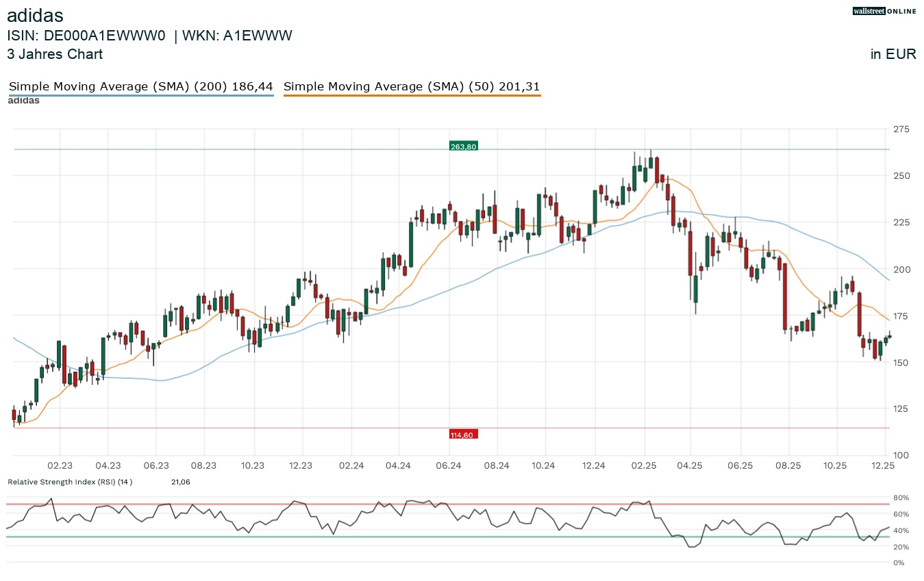Click the RSI value label 21,06
Viewport: 924px width, 581px height.
(179, 482)
